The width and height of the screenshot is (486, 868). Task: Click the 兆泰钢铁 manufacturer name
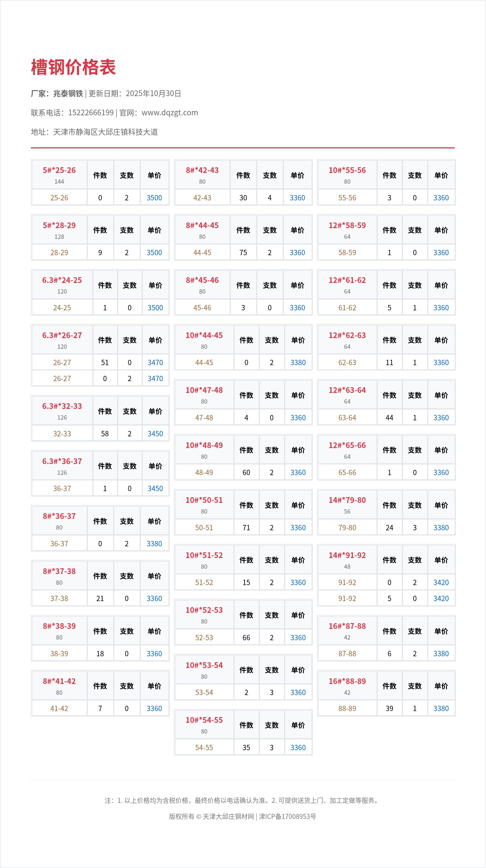point(68,94)
